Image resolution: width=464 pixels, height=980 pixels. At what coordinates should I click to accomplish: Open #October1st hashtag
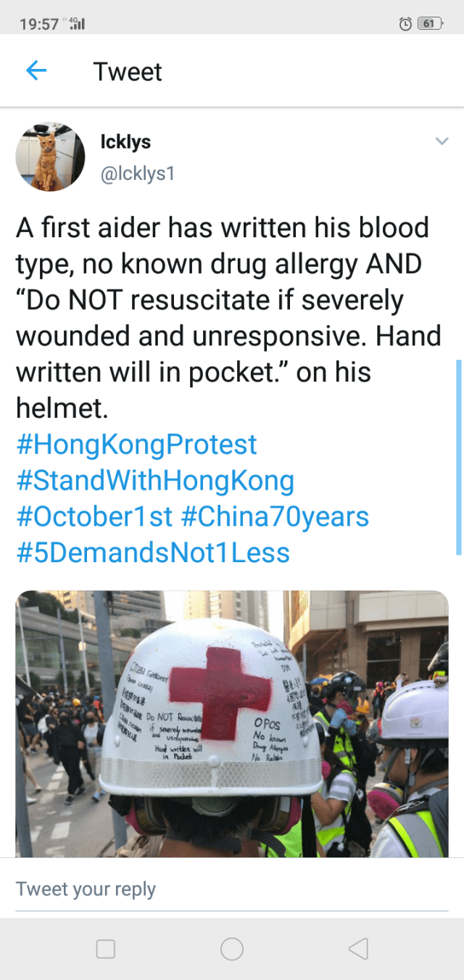94,516
